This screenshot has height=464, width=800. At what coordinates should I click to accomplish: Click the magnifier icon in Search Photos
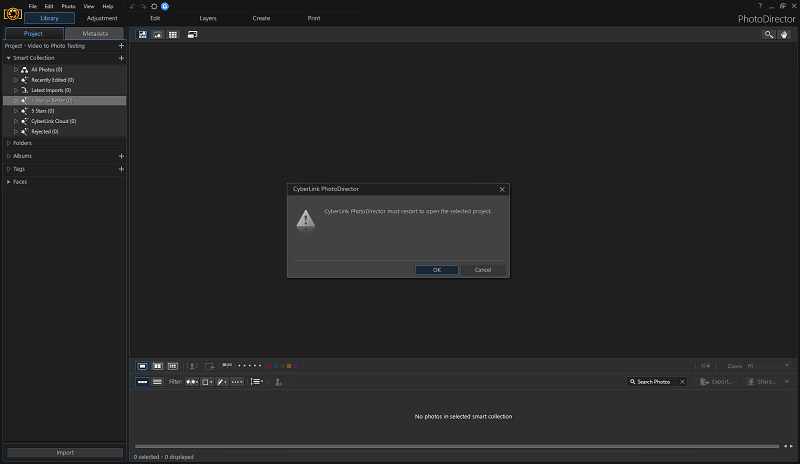pyautogui.click(x=633, y=382)
